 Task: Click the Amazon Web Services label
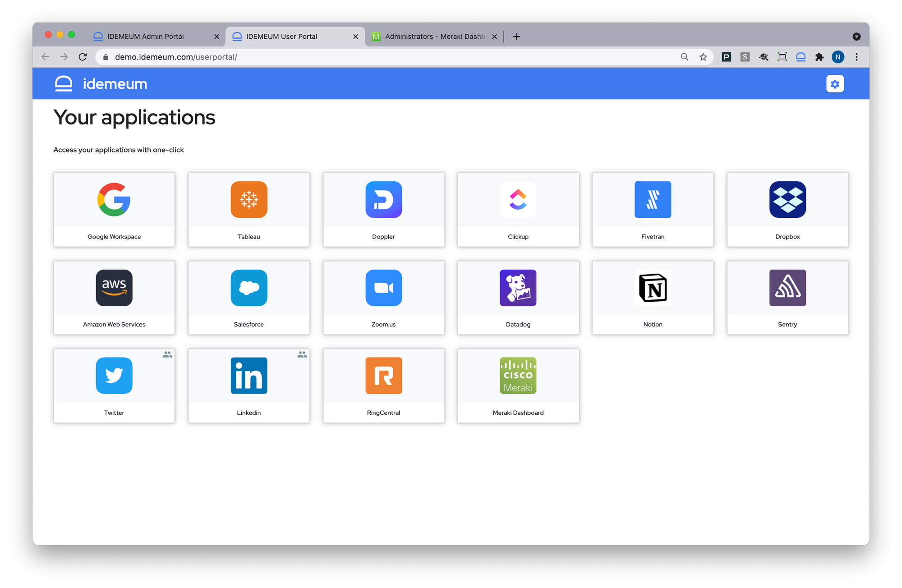[114, 324]
